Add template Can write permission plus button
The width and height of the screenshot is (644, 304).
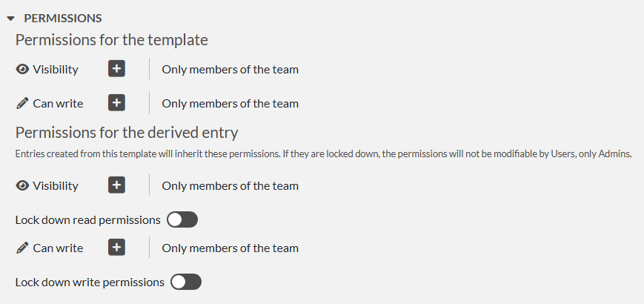116,103
